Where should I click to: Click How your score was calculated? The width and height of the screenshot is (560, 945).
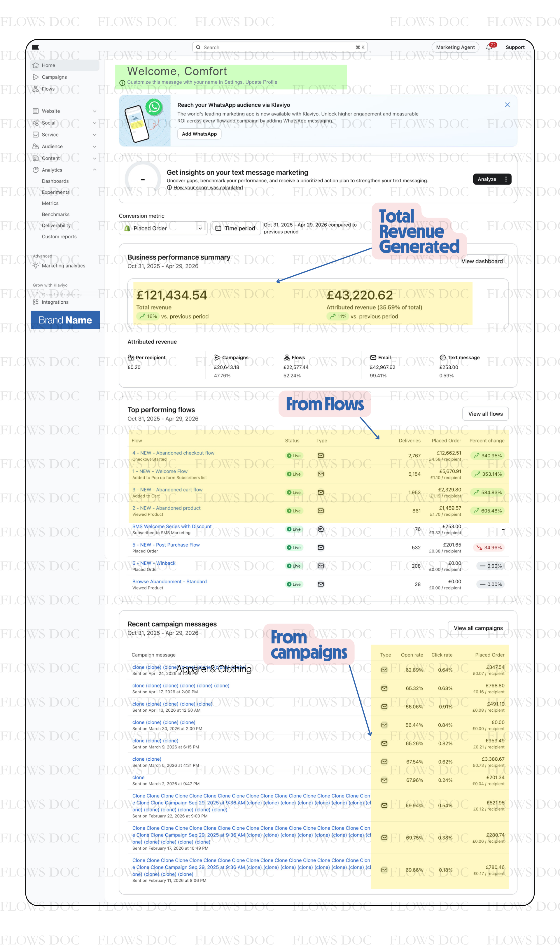pos(208,188)
